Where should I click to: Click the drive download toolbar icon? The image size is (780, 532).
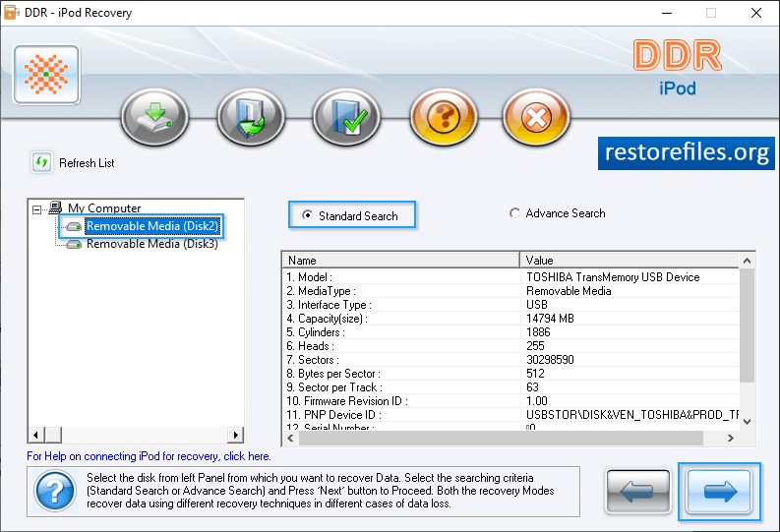tap(154, 117)
